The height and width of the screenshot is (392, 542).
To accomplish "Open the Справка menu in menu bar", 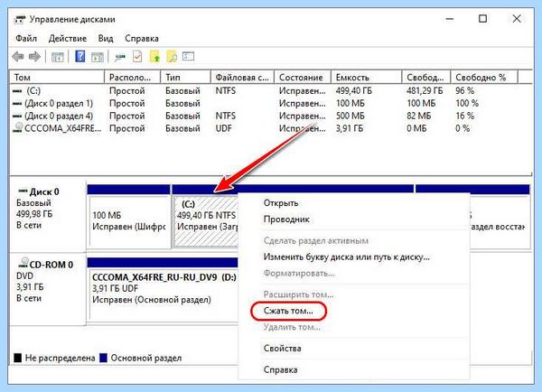I will coord(142,38).
